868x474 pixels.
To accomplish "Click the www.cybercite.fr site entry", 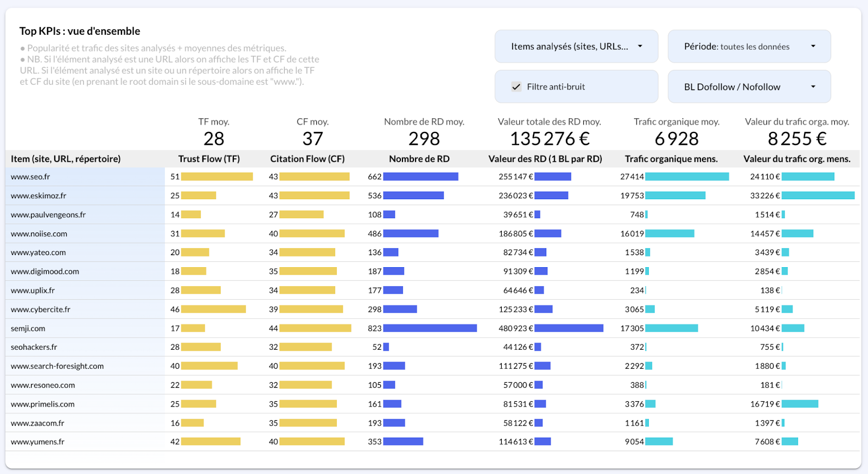I will click(x=41, y=309).
